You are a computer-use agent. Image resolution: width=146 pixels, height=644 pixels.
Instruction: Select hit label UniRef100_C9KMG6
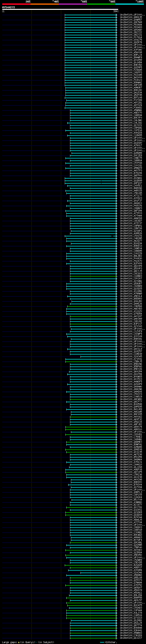(x=131, y=306)
